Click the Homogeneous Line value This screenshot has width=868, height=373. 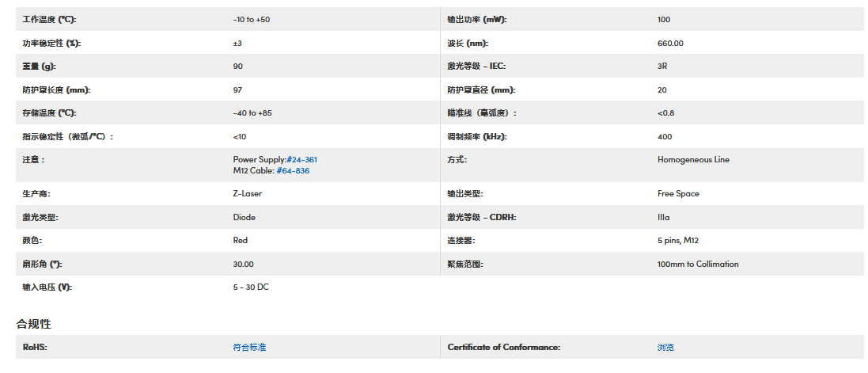693,160
